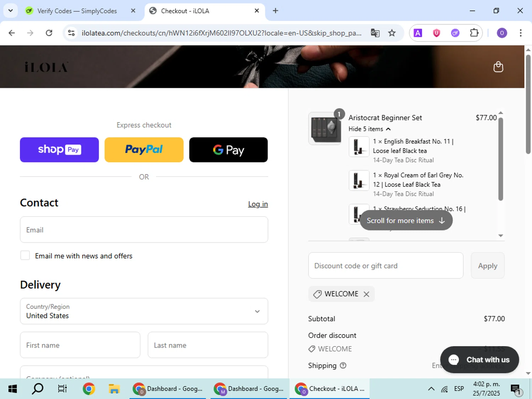Viewport: 532px width, 399px height.
Task: Open Windows taskbar search
Action: coord(38,389)
